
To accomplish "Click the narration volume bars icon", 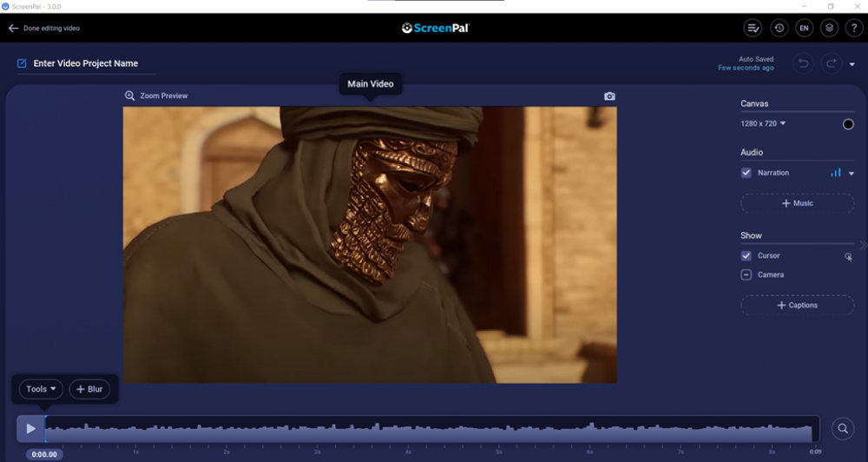I will pos(835,173).
